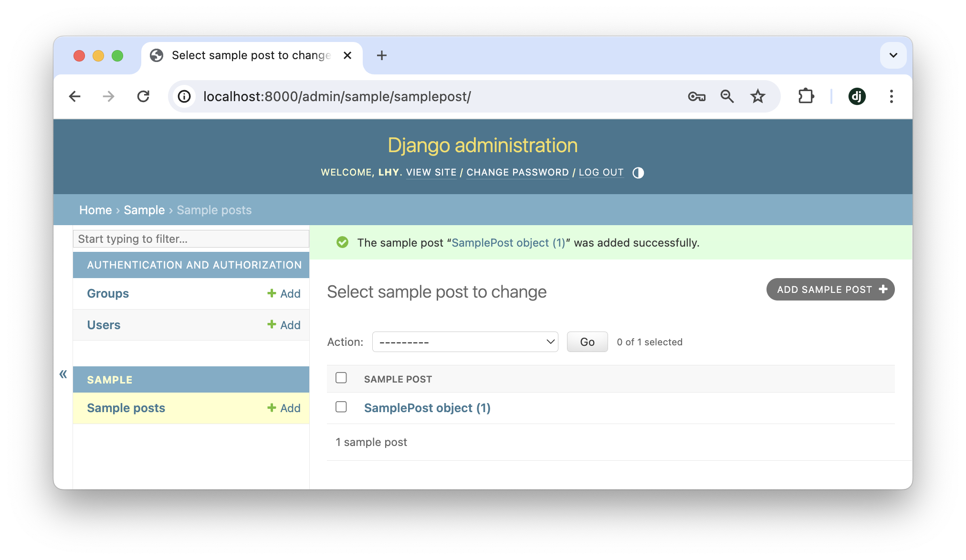
Task: Go back to the previous page
Action: point(75,97)
